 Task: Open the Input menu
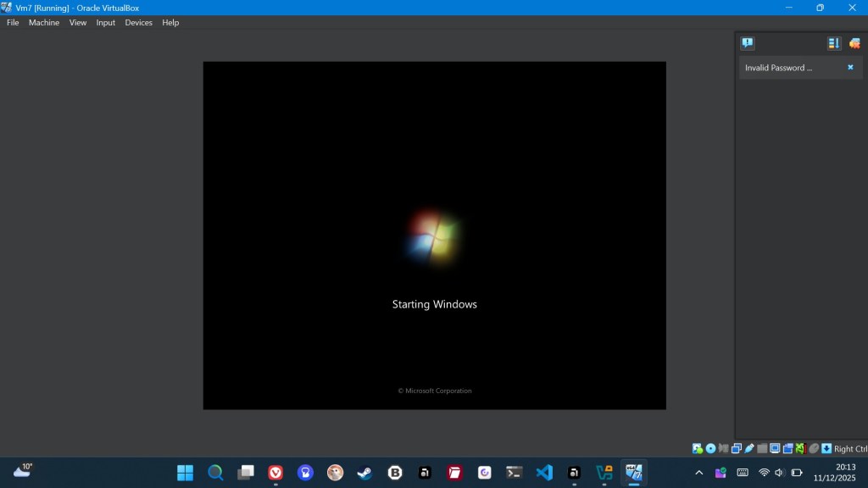click(105, 23)
